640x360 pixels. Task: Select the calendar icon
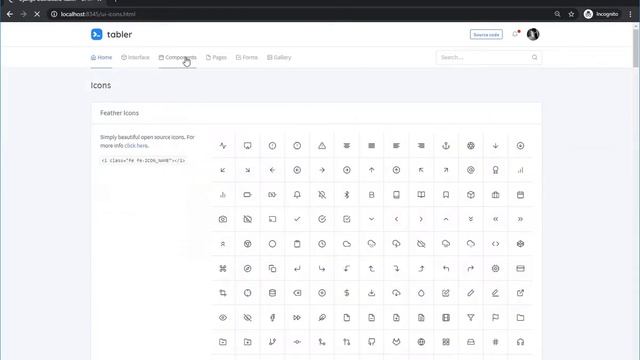click(x=520, y=195)
